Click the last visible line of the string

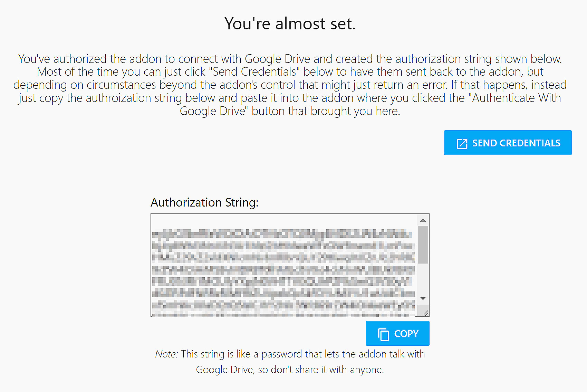point(283,305)
